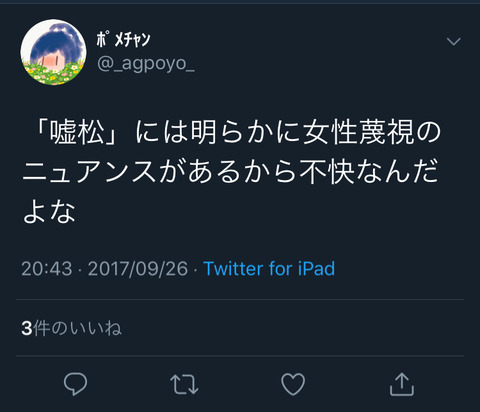Open the share sheet with upload arrow icon

coord(402,384)
